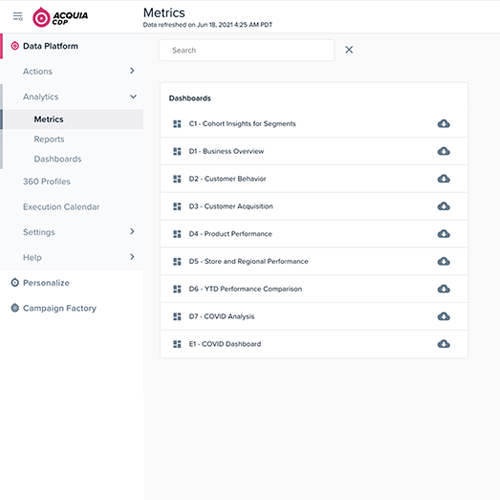Click the Search input field
The width and height of the screenshot is (500, 500).
pyautogui.click(x=247, y=50)
